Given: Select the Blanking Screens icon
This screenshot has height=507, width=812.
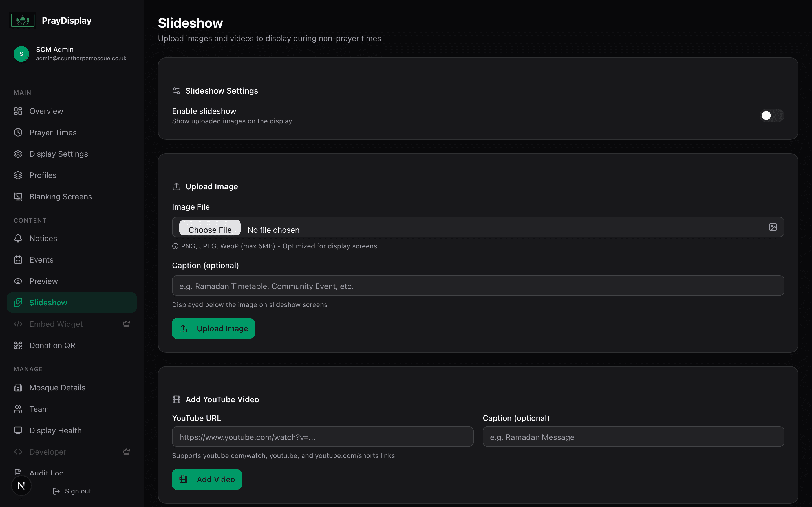Looking at the screenshot, I should coord(18,197).
